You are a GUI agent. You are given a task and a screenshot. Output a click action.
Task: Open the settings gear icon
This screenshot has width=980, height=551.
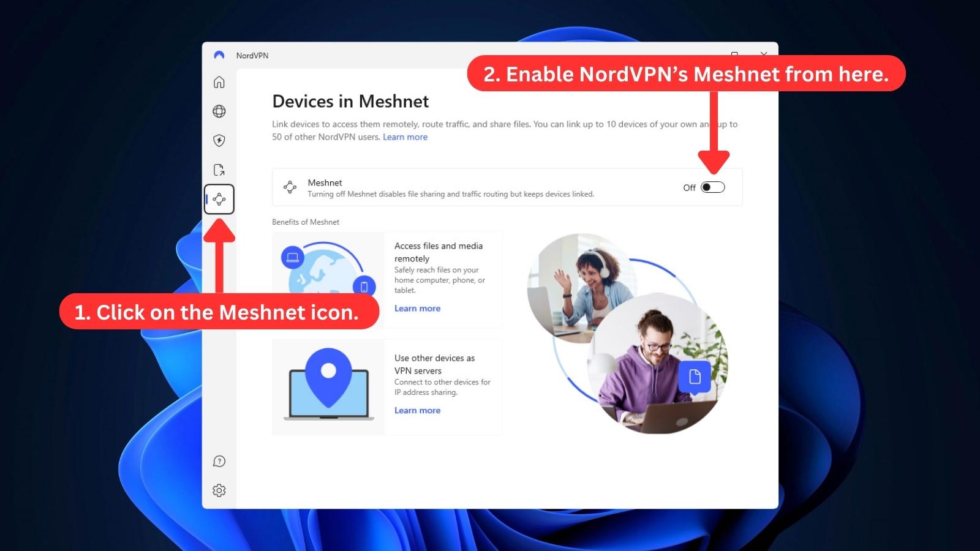tap(219, 490)
